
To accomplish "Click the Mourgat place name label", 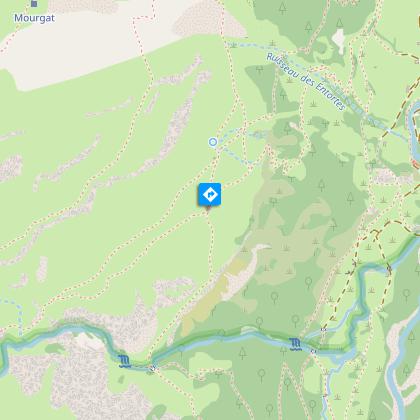I will pos(34,18).
